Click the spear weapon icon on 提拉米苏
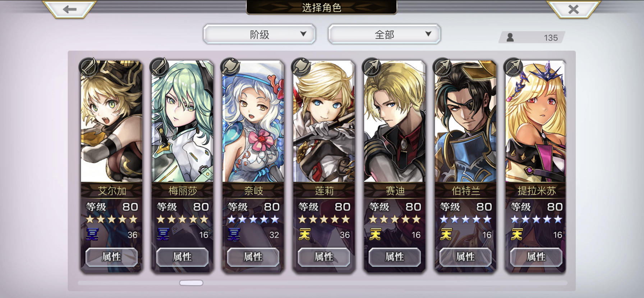This screenshot has width=644, height=298. (x=513, y=67)
